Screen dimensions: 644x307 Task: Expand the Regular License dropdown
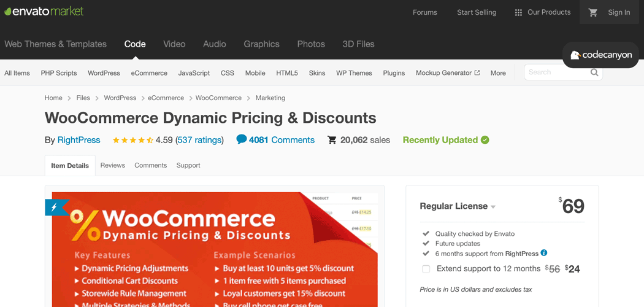pyautogui.click(x=458, y=206)
